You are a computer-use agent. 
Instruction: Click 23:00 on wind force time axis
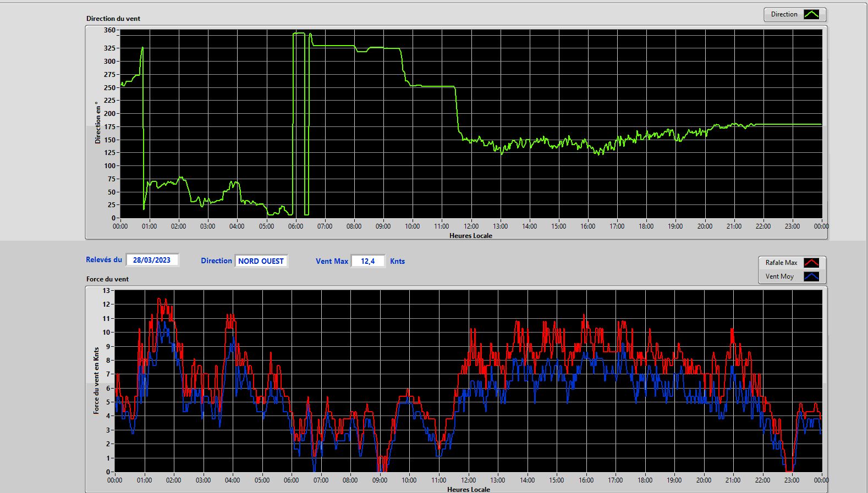click(x=792, y=480)
